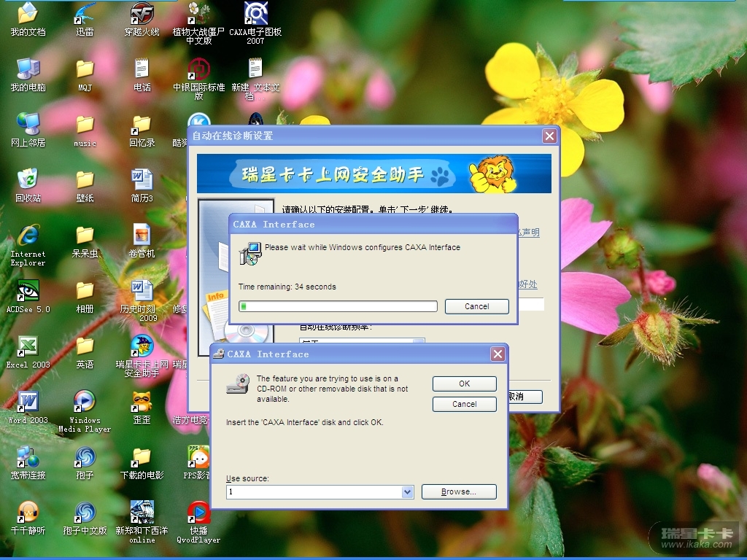The width and height of the screenshot is (747, 560).
Task: Open the 英语 folder
Action: click(85, 352)
